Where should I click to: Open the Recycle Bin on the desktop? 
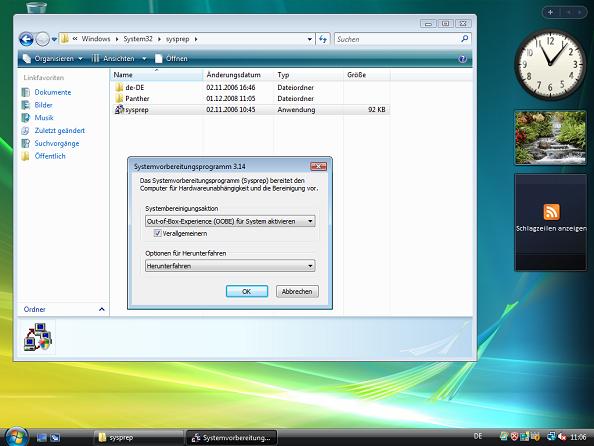[x=37, y=7]
